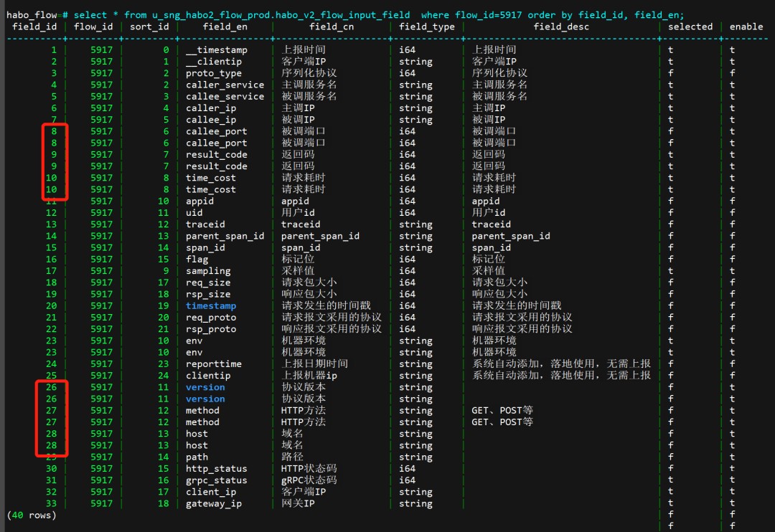Image resolution: width=775 pixels, height=532 pixels.
Task: Click the selected column header
Action: pyautogui.click(x=690, y=27)
